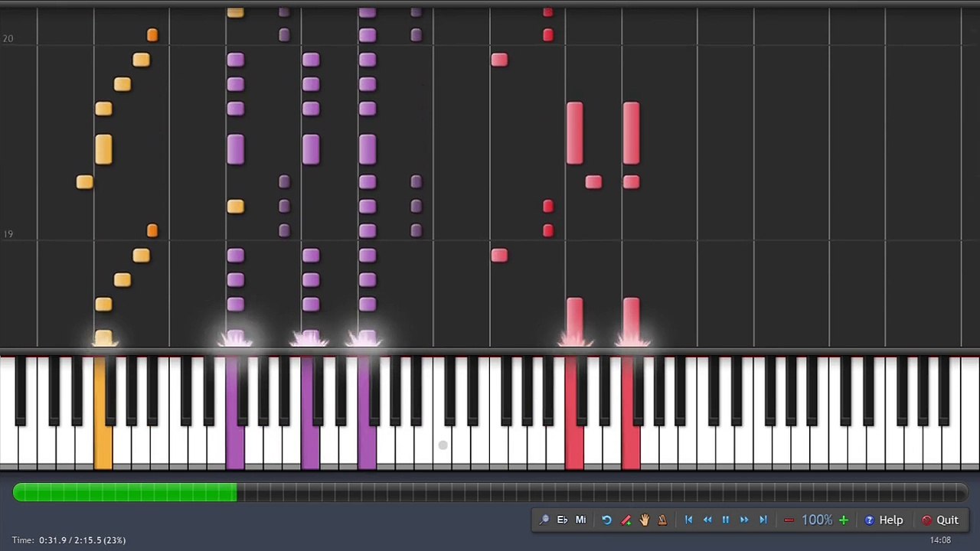Click the blue loop arrow icon
The width and height of the screenshot is (980, 551).
(x=606, y=520)
